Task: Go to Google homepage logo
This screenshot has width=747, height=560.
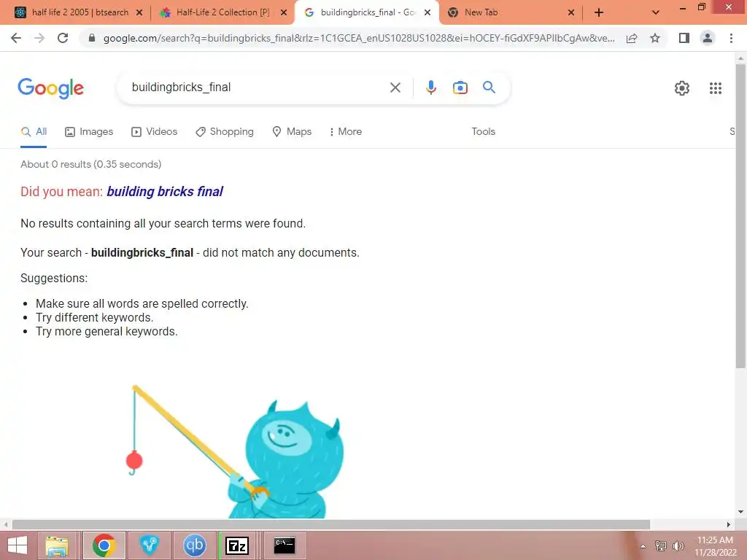Action: coord(50,88)
